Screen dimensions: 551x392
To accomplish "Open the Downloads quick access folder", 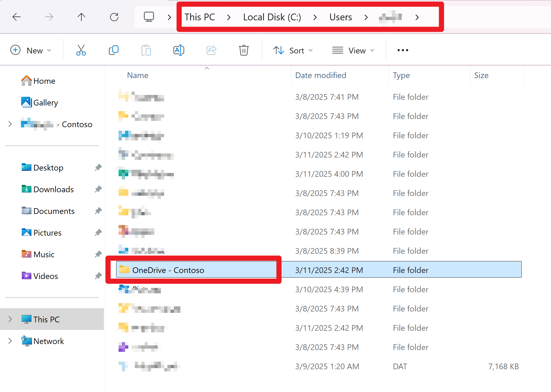I will [48, 189].
